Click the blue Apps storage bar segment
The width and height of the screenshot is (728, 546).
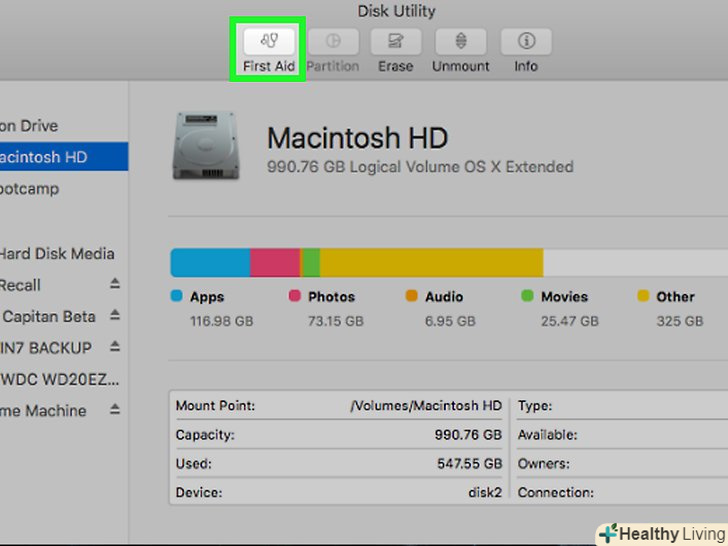210,263
